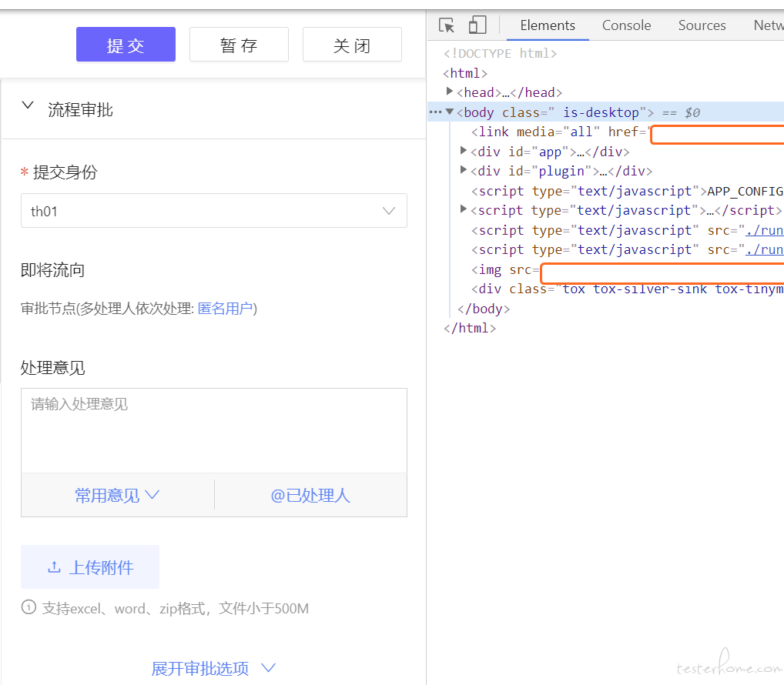784x685 pixels.
Task: Click the upload icon in 上传附件
Action: pyautogui.click(x=54, y=567)
